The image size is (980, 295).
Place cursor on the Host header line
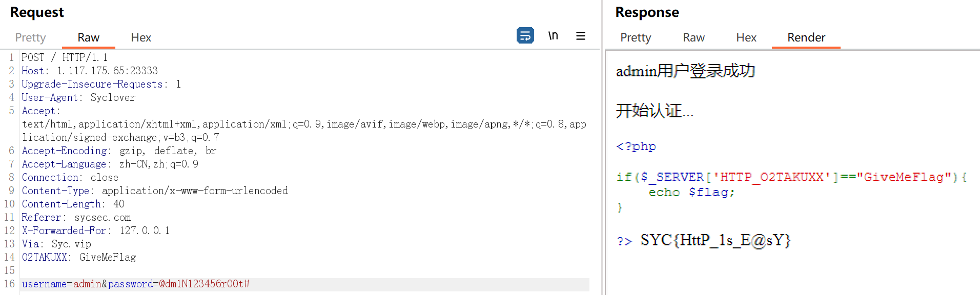(x=90, y=71)
